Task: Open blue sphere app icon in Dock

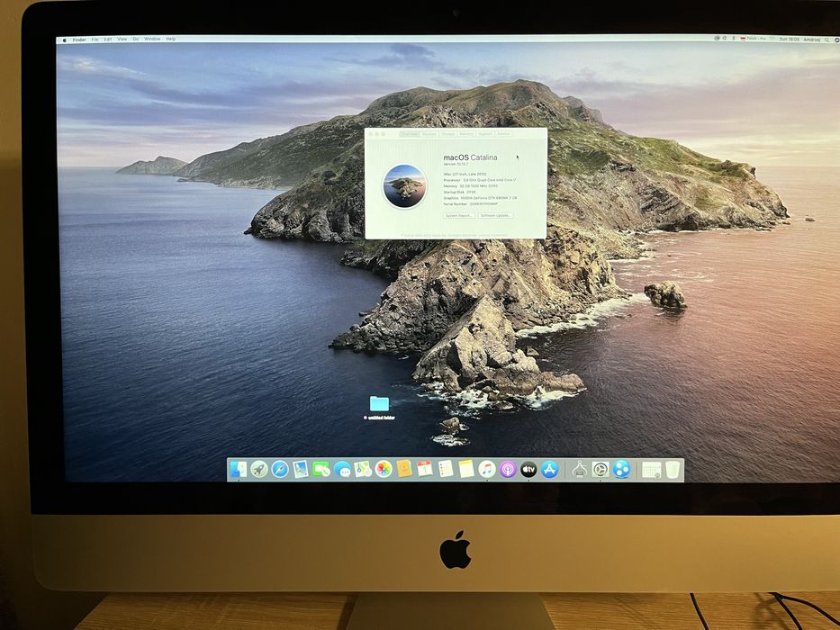Action: pos(621,470)
